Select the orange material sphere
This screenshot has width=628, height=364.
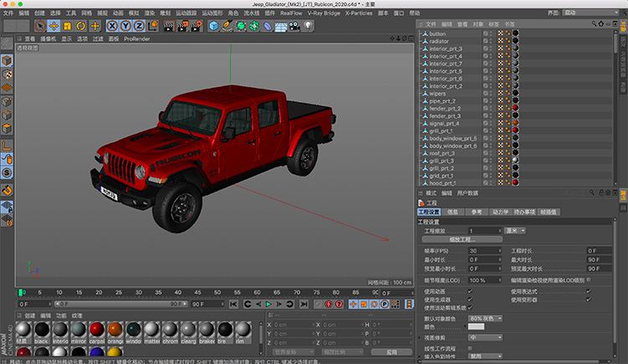115,332
